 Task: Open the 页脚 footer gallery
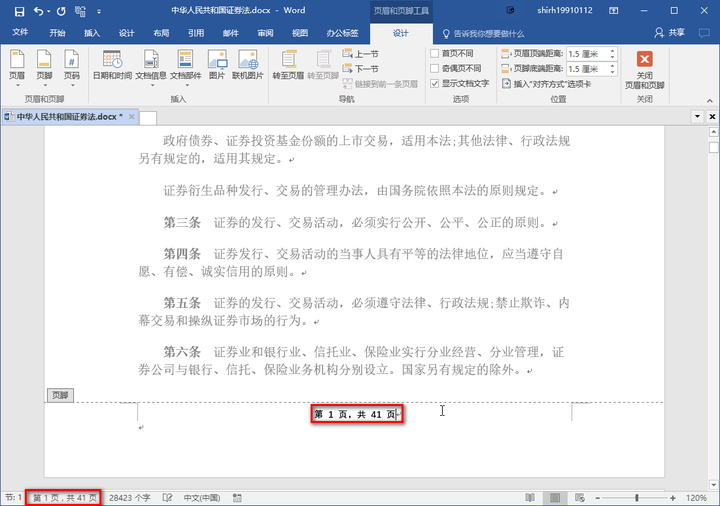(45, 68)
